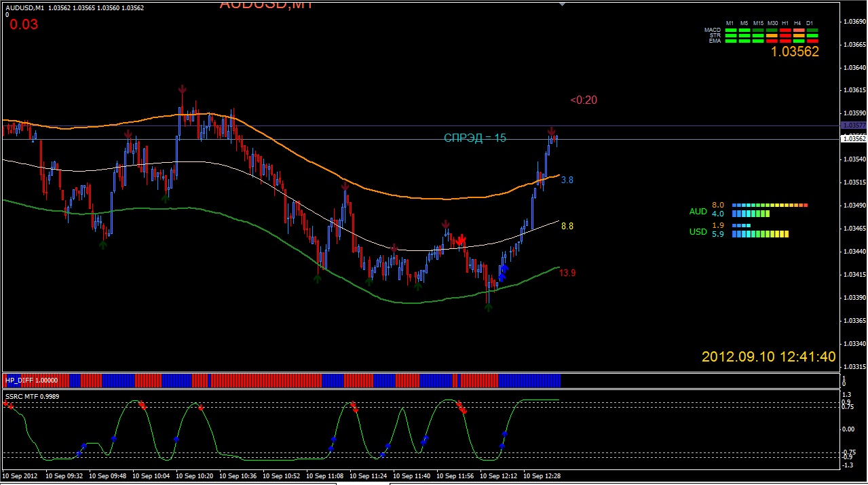
Task: Click the green buy arrow under the 09:53 low
Action: (102, 244)
